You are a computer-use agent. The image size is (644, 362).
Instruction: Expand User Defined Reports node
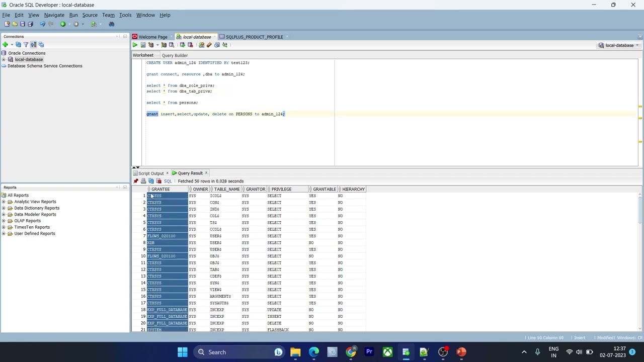coord(4,233)
